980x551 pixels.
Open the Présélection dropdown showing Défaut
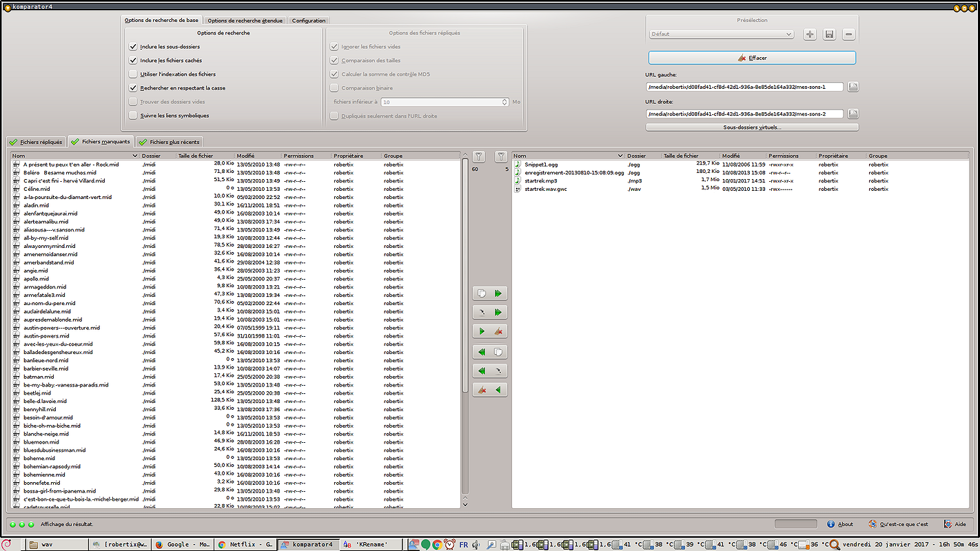tap(722, 34)
